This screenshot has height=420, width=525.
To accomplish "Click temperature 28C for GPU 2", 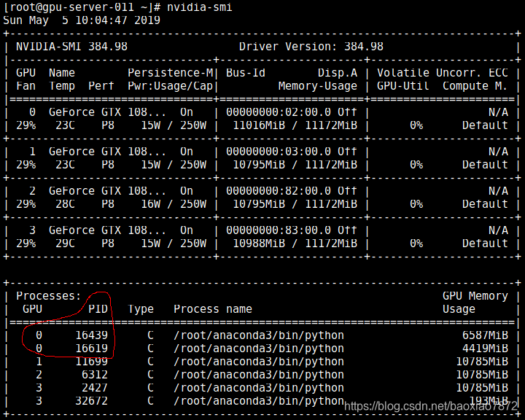I will coord(66,204).
